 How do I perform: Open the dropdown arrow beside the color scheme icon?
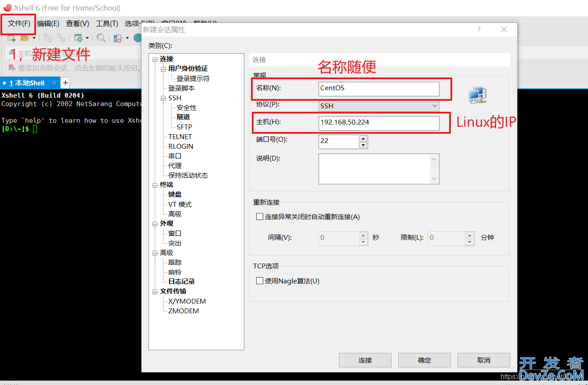click(x=127, y=38)
